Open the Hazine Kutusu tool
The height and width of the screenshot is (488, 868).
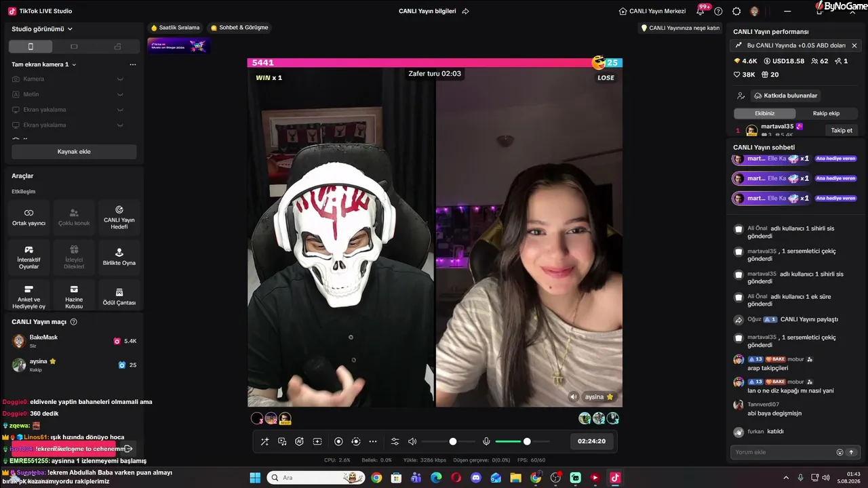(x=74, y=297)
